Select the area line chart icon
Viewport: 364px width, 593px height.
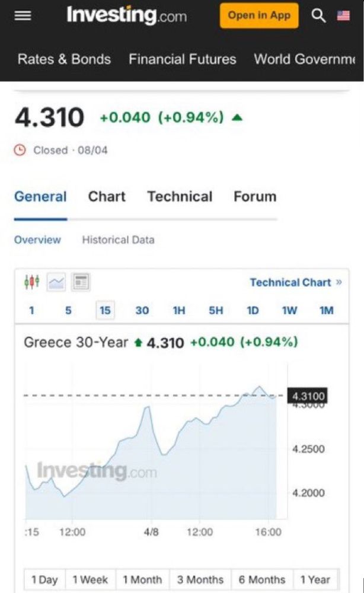56,282
